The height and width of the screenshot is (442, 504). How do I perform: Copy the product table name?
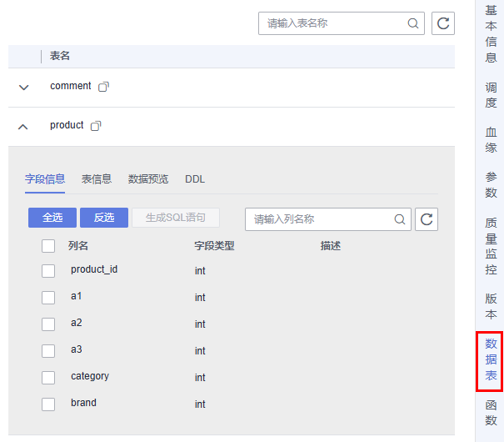pos(96,126)
